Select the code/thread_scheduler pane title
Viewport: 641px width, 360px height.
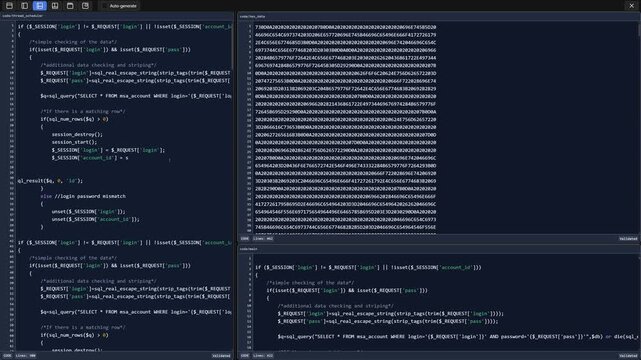[22, 16]
